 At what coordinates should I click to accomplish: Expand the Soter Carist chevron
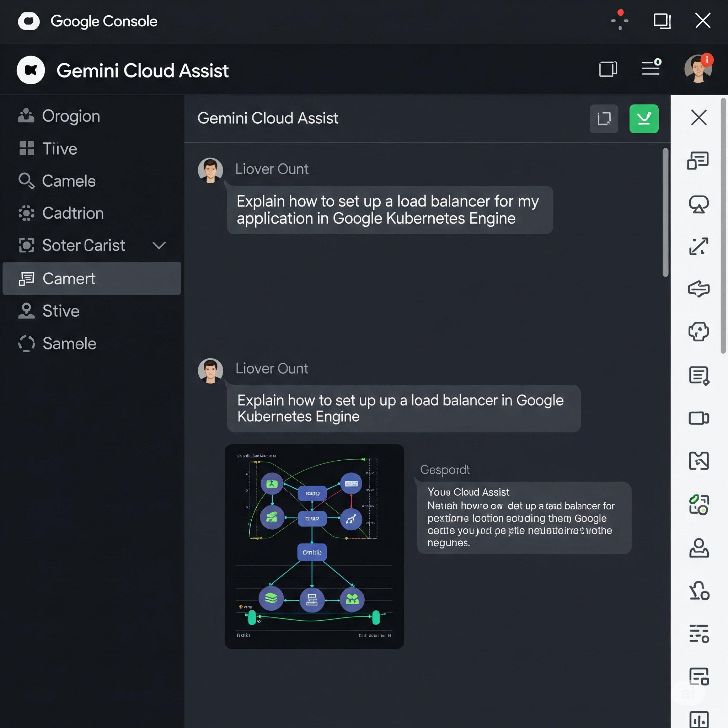(159, 246)
